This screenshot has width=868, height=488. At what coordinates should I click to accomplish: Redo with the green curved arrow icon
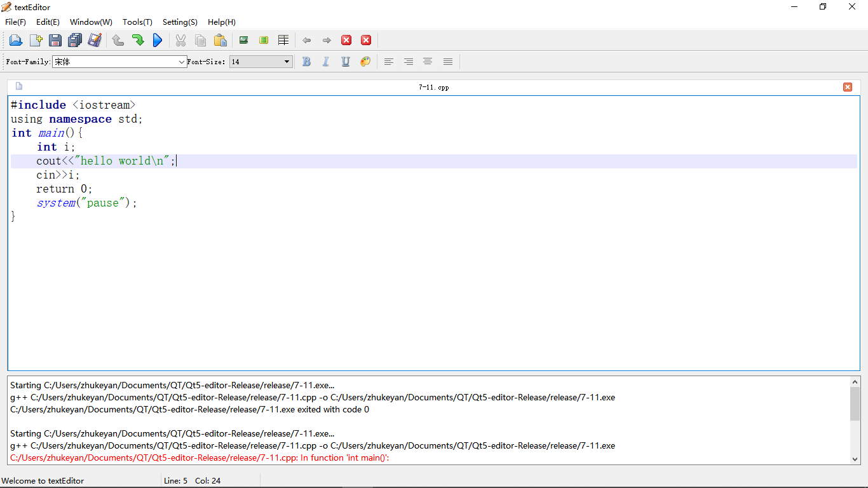(138, 40)
